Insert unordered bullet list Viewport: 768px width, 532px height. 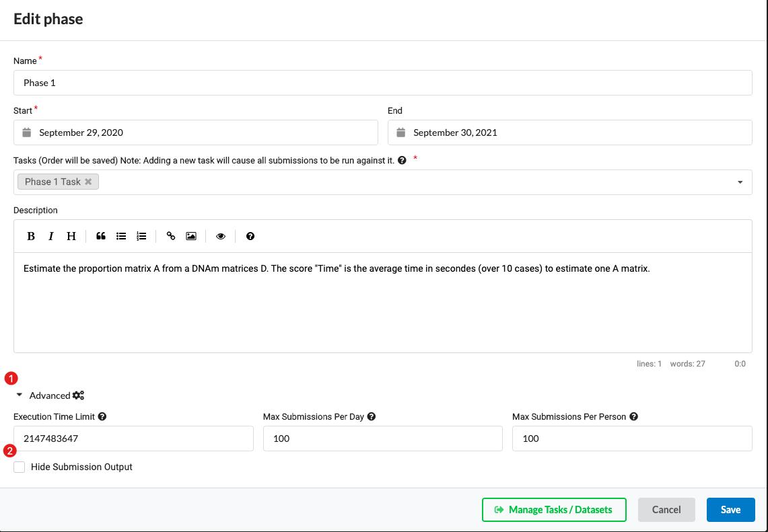point(121,236)
